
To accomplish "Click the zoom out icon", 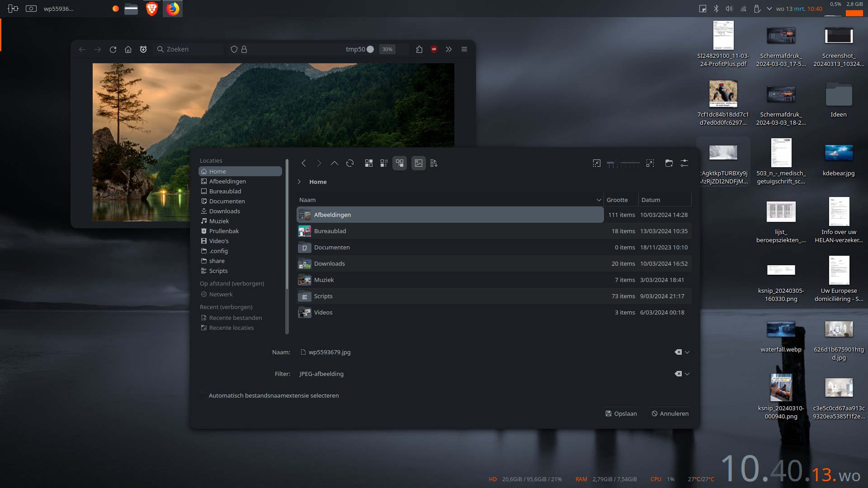I will click(x=597, y=163).
